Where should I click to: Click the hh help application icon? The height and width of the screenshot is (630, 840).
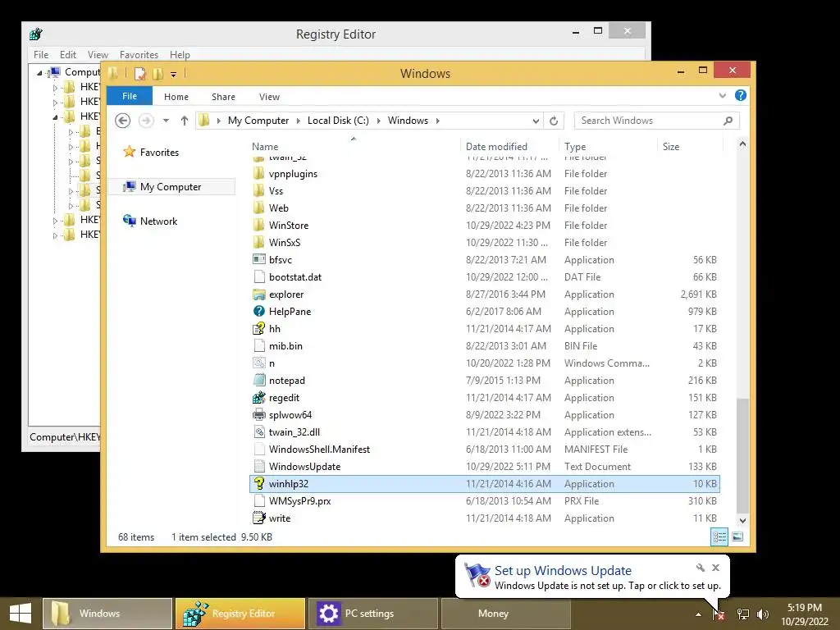[x=258, y=328]
